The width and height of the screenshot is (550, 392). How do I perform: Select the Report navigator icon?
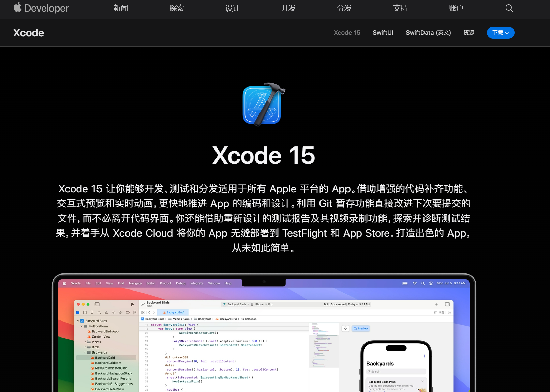(x=135, y=312)
